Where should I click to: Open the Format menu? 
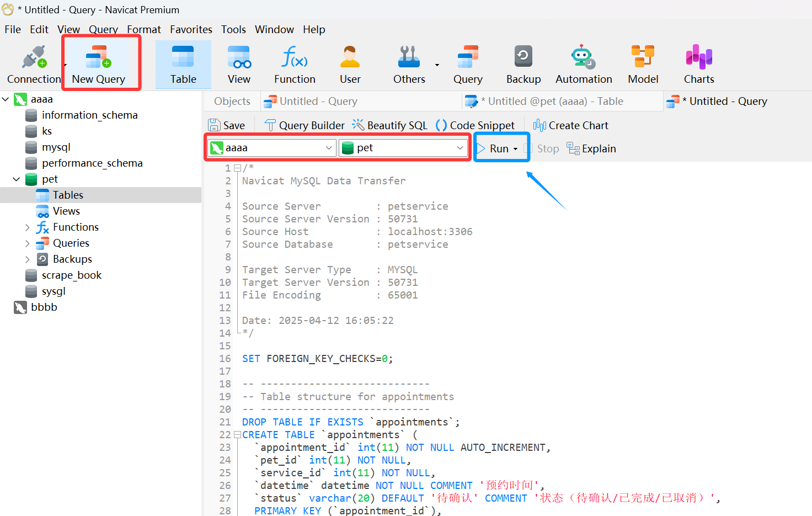(144, 29)
